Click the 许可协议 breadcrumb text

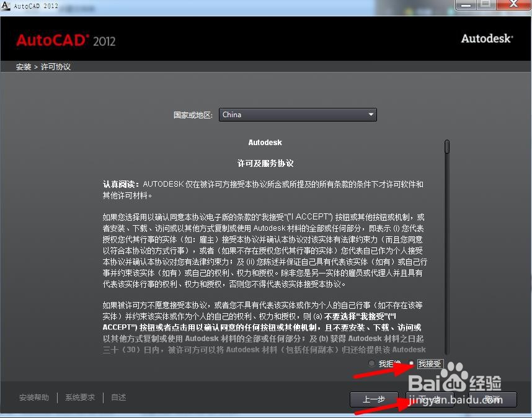pos(56,67)
